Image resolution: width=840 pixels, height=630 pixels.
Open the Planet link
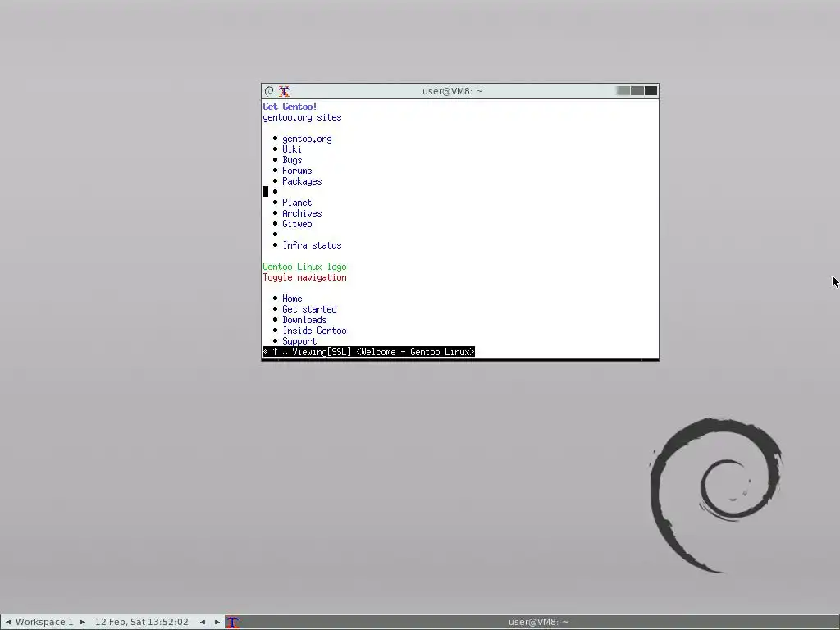(x=297, y=203)
